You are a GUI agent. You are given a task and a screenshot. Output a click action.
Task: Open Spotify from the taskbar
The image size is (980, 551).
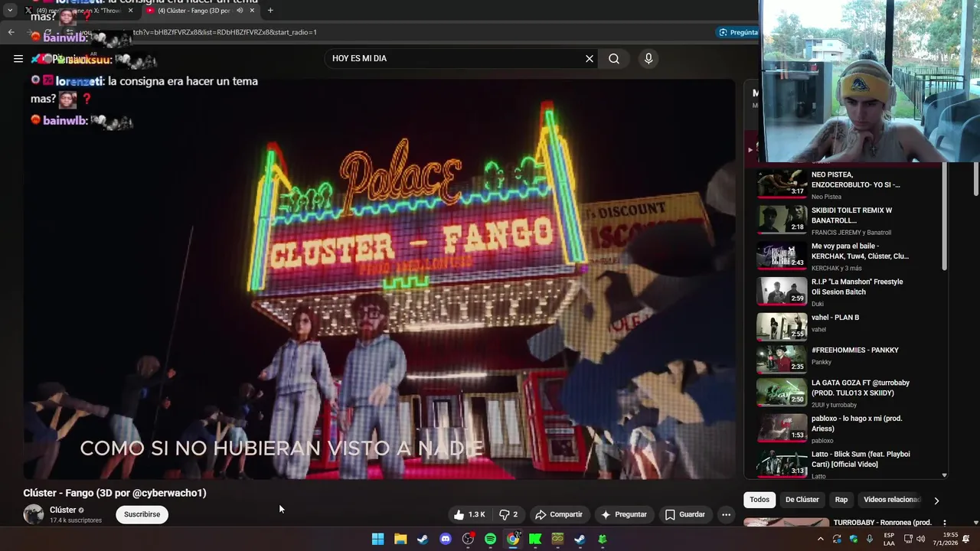(x=490, y=539)
